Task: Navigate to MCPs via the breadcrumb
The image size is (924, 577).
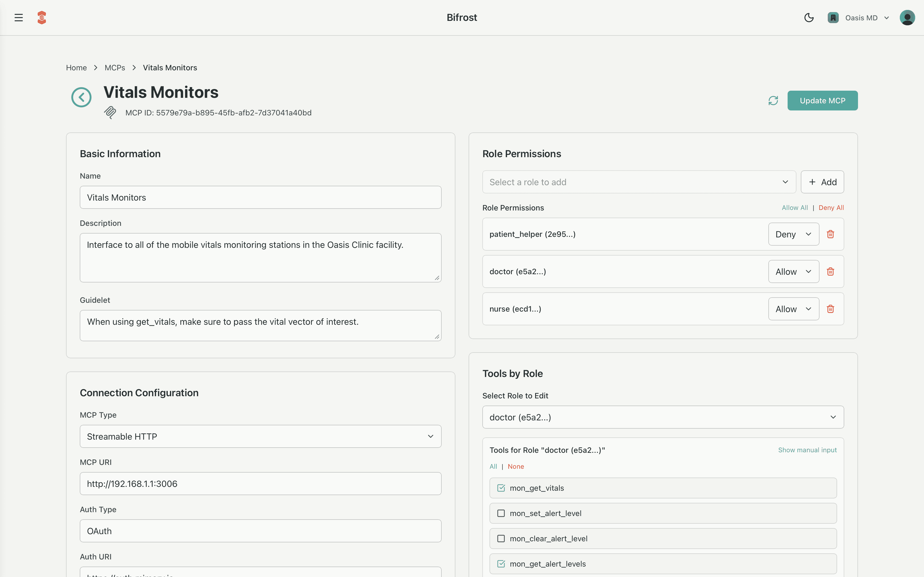Action: (x=115, y=68)
